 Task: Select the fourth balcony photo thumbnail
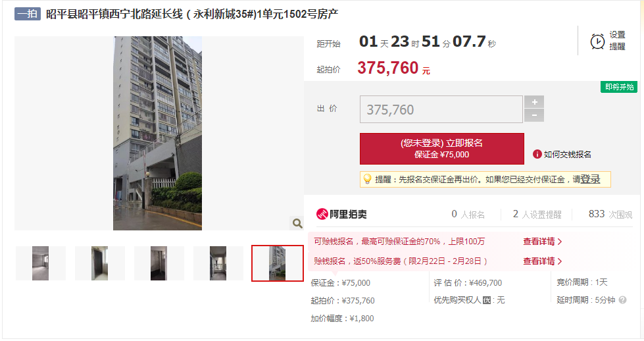coord(218,263)
